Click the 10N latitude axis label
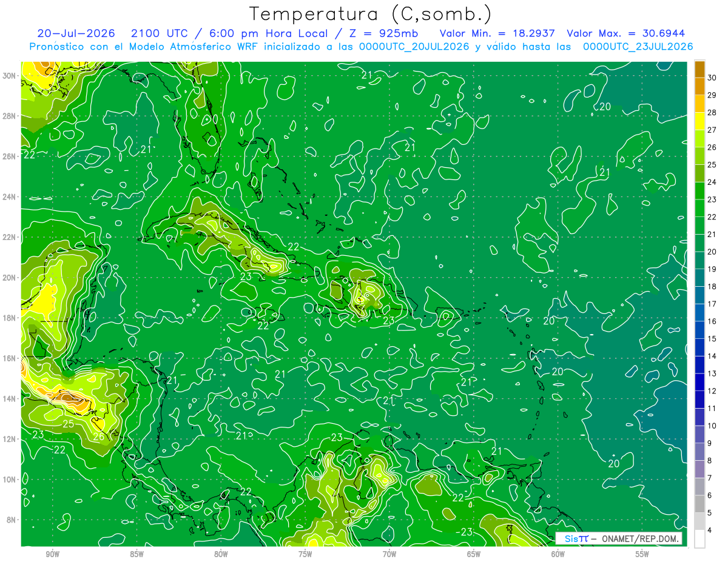Viewport: 728px width, 562px height. 9,480
